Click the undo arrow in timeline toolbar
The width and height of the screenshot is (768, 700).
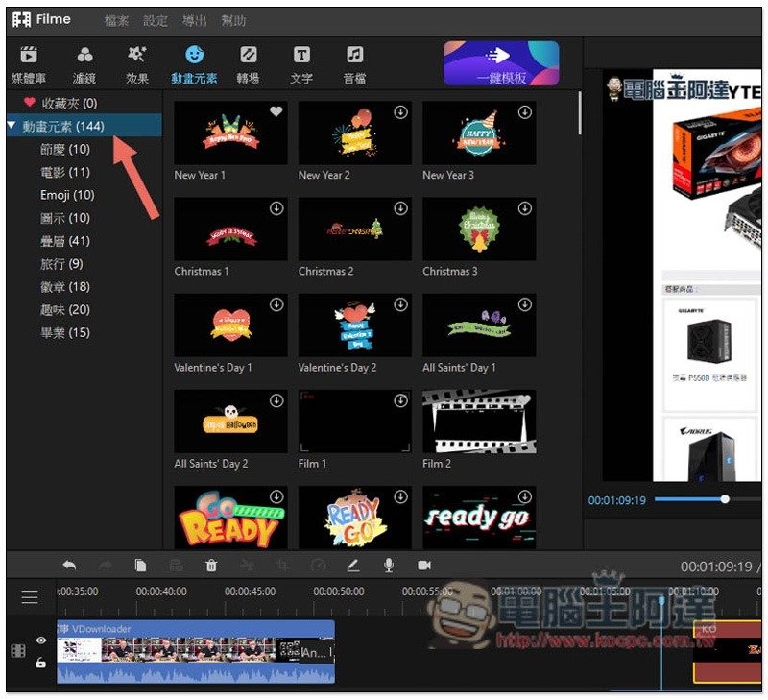click(69, 566)
